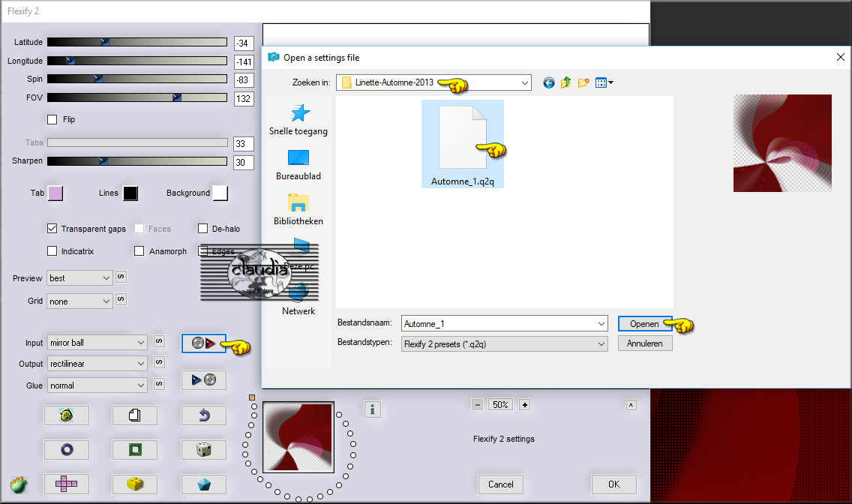Click the S button next to Grid
The image size is (852, 504).
pyautogui.click(x=121, y=299)
